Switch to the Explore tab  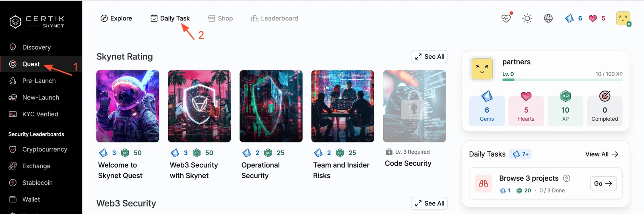coord(116,19)
